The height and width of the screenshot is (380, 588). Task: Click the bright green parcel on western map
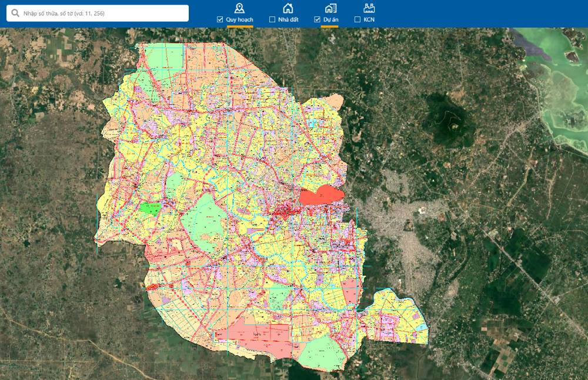coord(151,208)
